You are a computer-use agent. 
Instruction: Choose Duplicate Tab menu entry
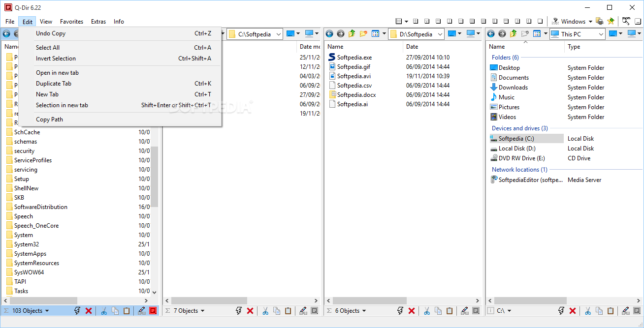click(121, 84)
